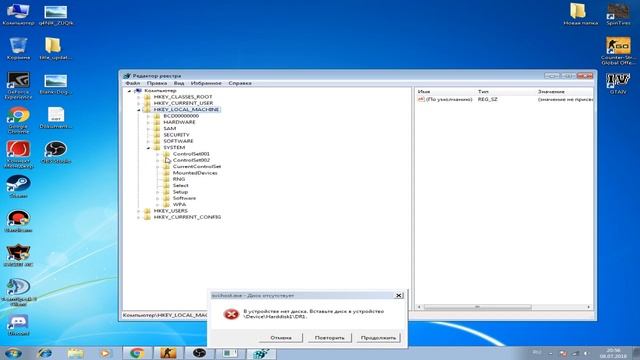This screenshot has width=640, height=360.
Task: Select the CurrentControlSet key
Action: [197, 167]
